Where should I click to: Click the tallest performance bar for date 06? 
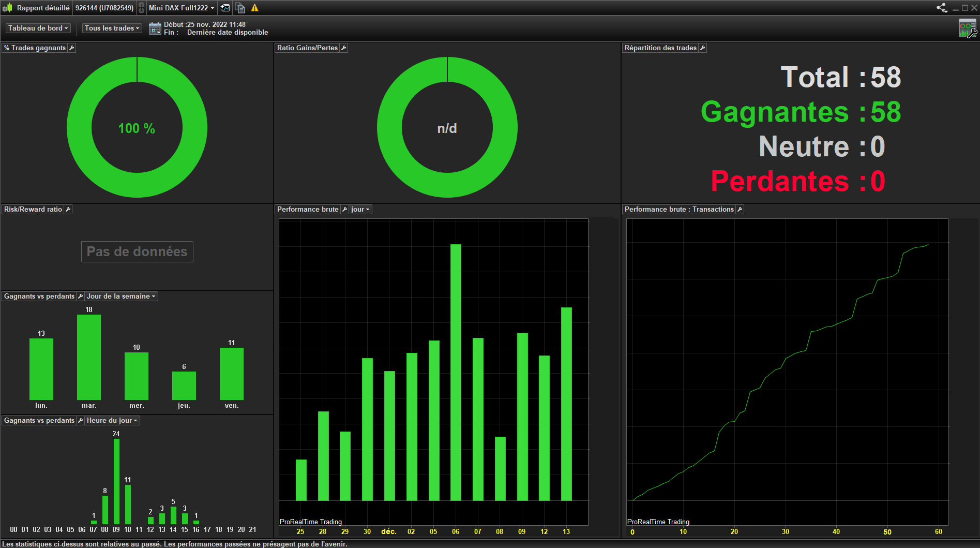pos(456,373)
